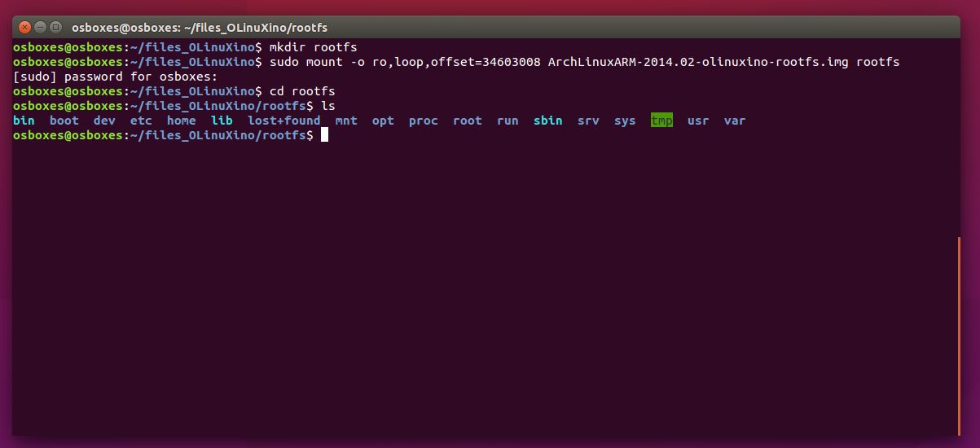Close the terminal window with the red button

click(x=26, y=28)
